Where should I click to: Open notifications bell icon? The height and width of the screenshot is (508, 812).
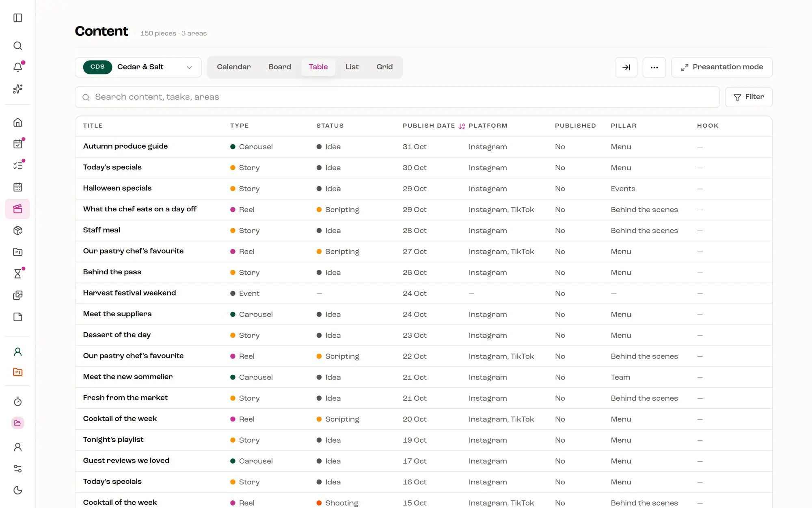coord(17,67)
